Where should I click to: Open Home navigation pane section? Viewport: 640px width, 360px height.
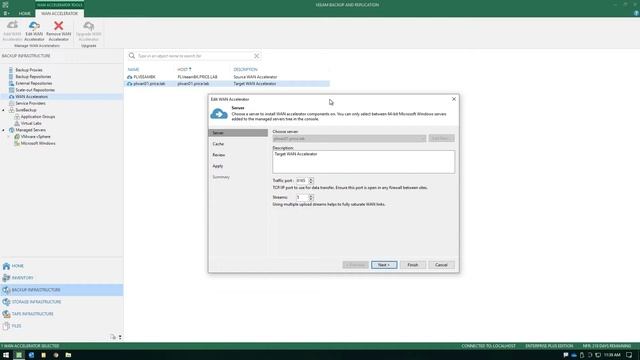click(x=61, y=266)
